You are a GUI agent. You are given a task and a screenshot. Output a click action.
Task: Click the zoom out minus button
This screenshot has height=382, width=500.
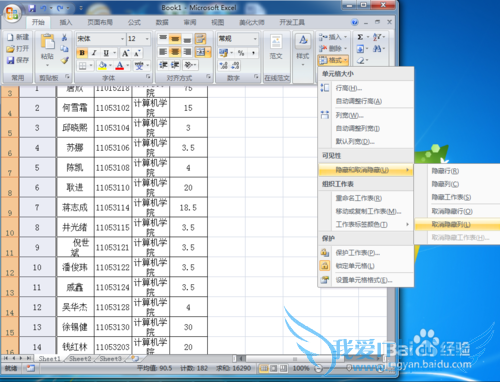[x=318, y=368]
